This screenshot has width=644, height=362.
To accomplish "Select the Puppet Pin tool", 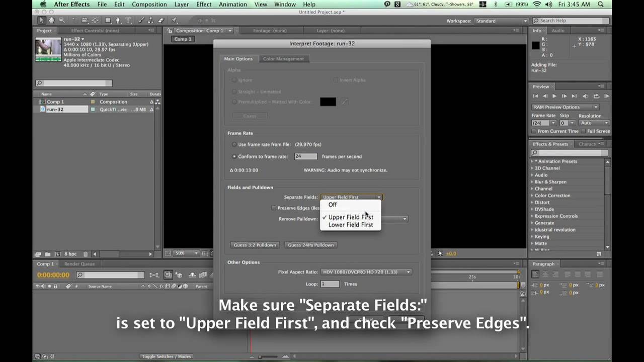I will coord(174,21).
